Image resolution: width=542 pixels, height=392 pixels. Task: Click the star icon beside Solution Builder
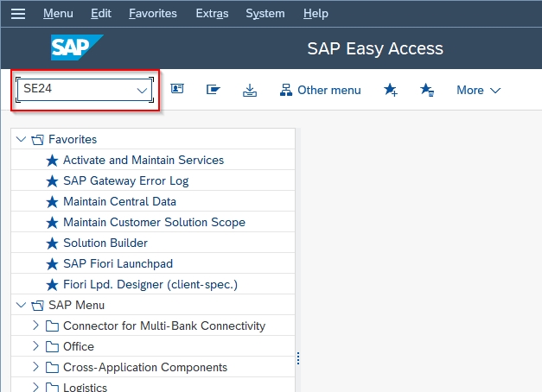pos(52,243)
